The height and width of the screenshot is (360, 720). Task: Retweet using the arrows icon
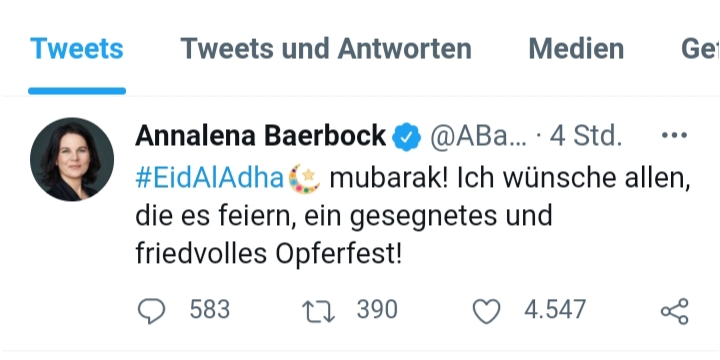tap(318, 312)
